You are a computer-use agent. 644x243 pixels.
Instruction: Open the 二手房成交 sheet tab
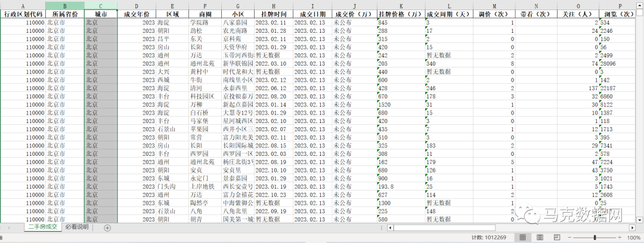pos(43,227)
